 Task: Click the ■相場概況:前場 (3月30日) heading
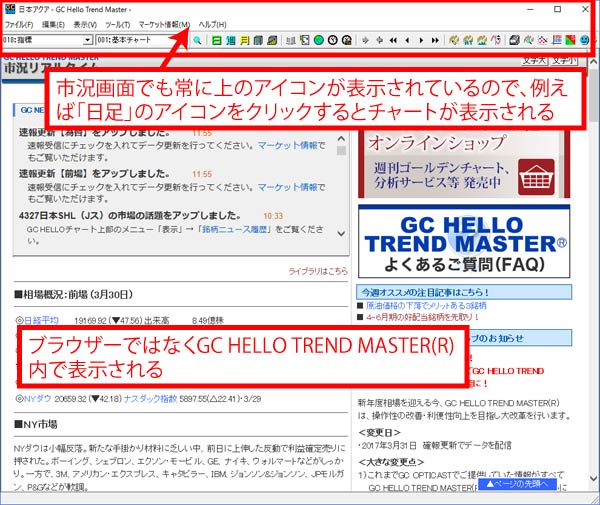[73, 294]
